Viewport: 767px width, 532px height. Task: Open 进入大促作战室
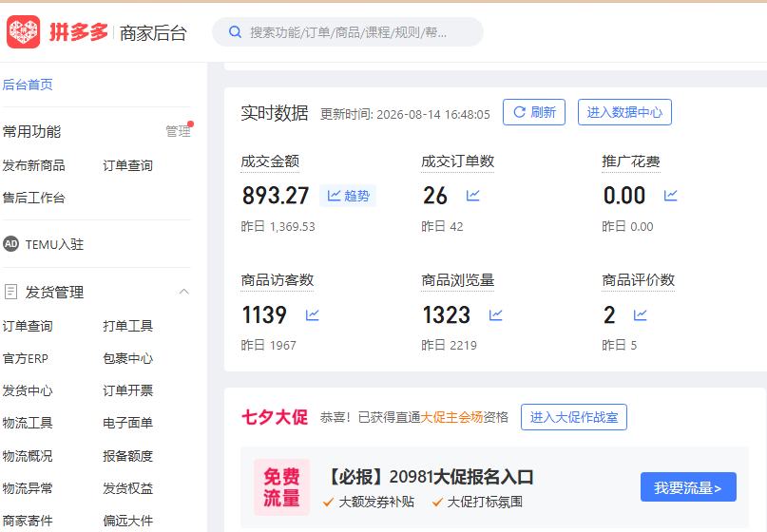(574, 417)
